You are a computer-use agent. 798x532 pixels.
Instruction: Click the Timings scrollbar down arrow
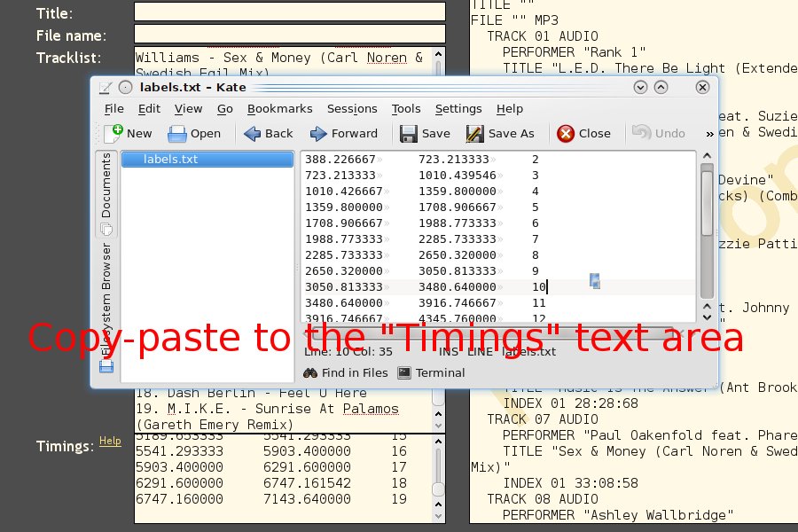[x=438, y=516]
